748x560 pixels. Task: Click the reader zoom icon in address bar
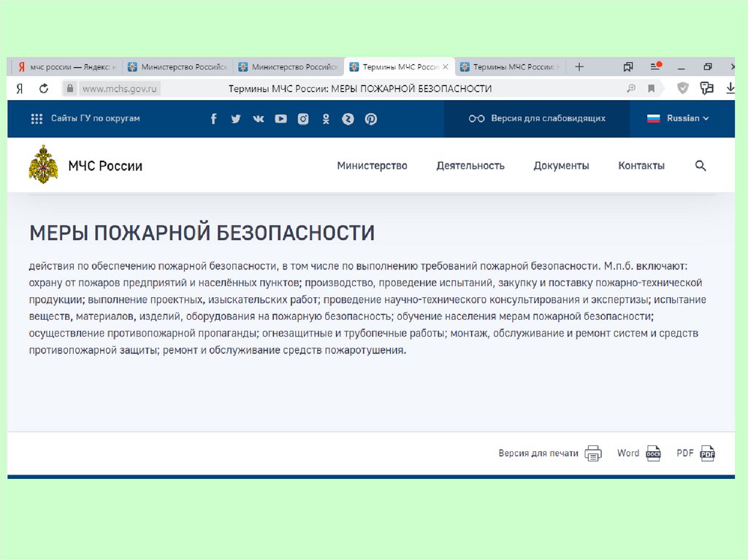click(631, 88)
